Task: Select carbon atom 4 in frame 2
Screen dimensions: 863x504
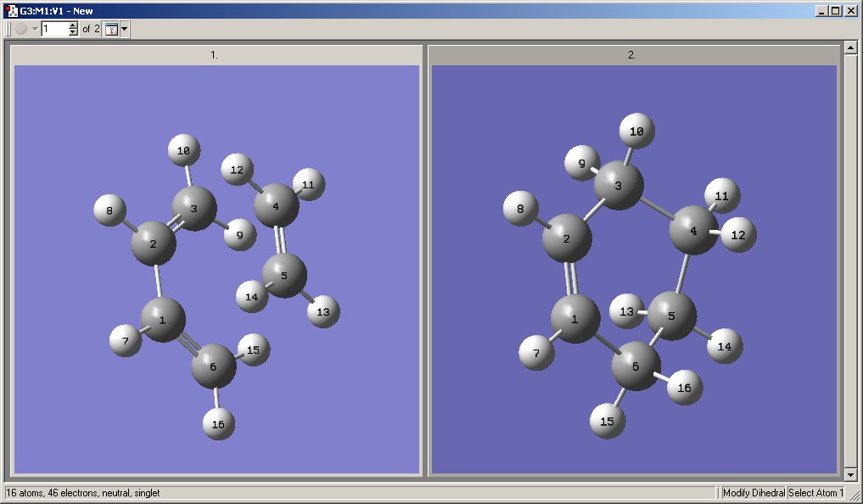Action: coord(694,231)
